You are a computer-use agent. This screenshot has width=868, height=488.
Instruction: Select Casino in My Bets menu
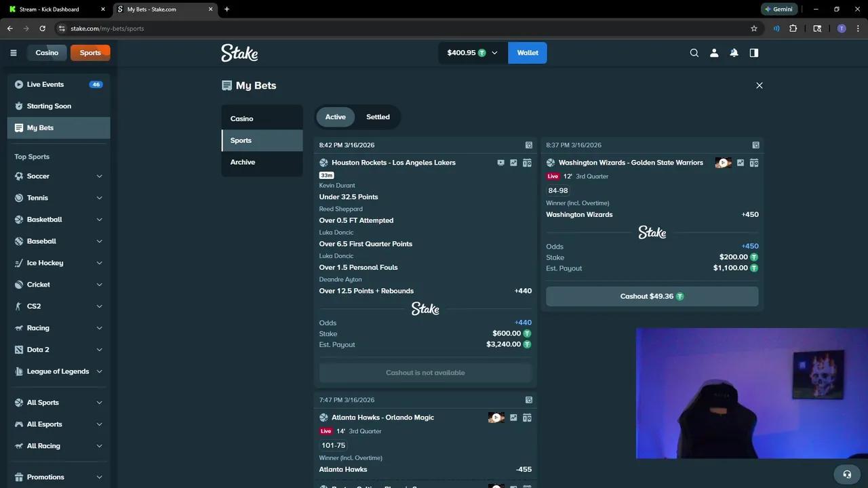262,119
